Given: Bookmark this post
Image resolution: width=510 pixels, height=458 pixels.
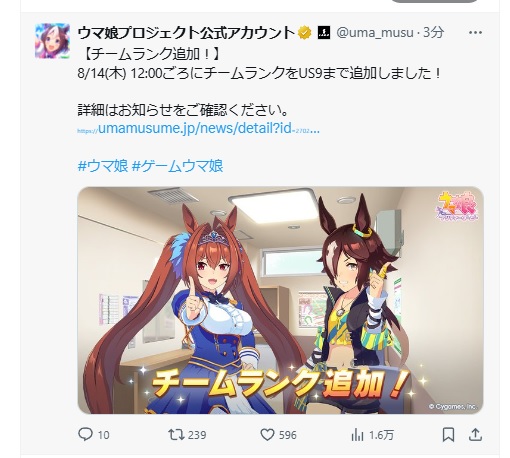Looking at the screenshot, I should click(x=448, y=435).
